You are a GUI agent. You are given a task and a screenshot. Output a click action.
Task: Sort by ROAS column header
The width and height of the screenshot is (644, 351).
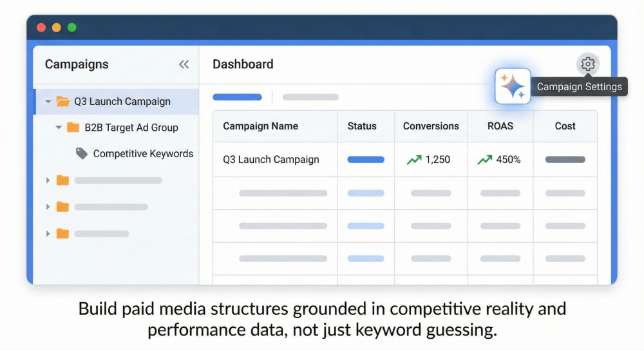(500, 126)
